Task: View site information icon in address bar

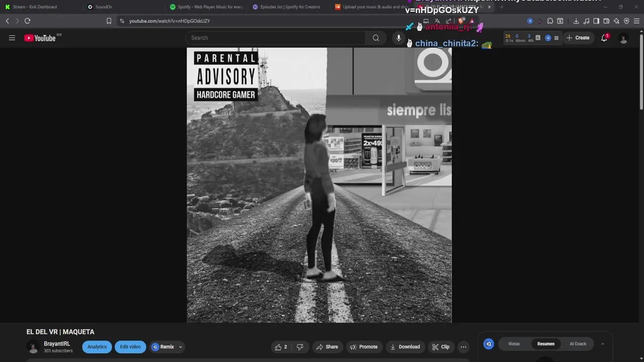Action: (x=122, y=21)
